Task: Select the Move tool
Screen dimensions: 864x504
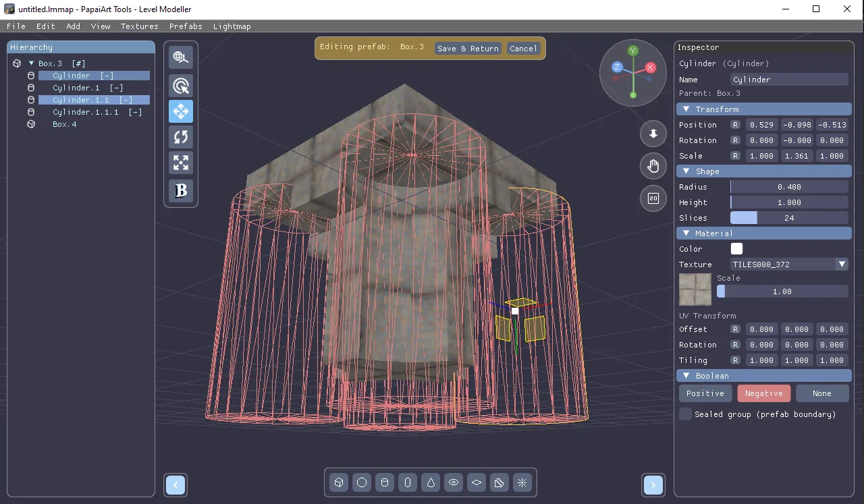Action: click(180, 111)
